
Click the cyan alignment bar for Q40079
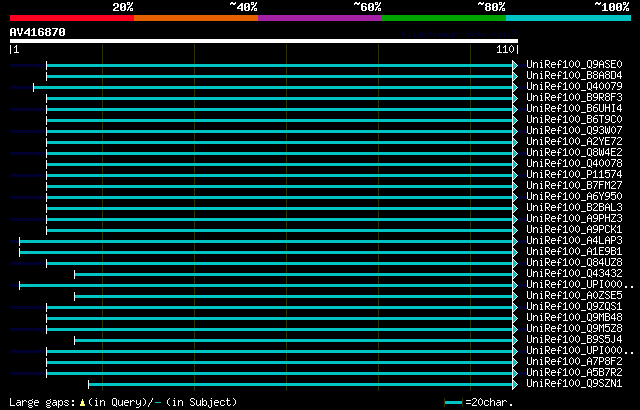[276, 87]
